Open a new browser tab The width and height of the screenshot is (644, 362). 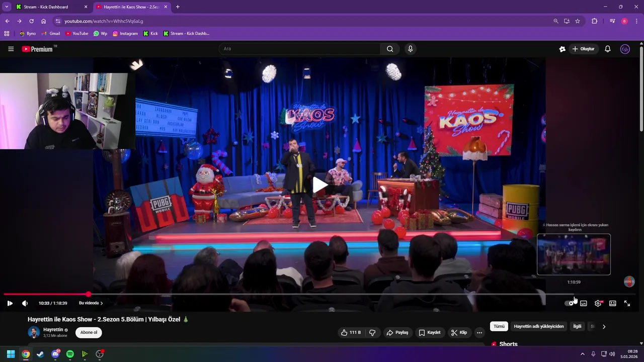click(178, 7)
